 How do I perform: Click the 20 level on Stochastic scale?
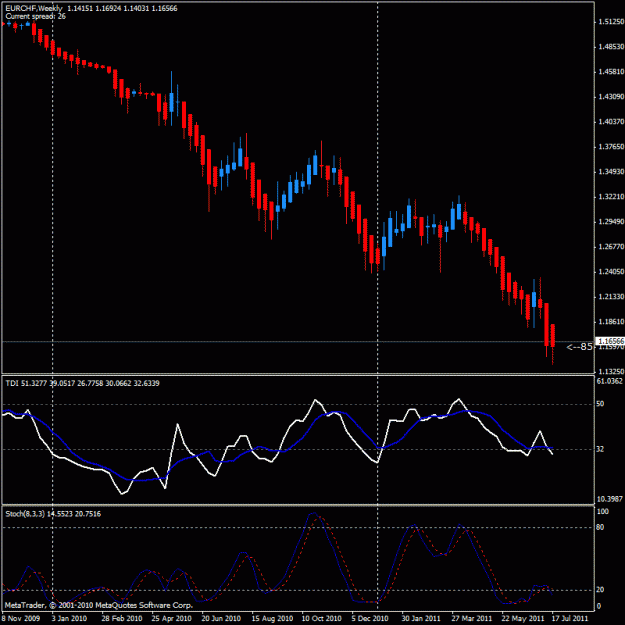[x=600, y=590]
